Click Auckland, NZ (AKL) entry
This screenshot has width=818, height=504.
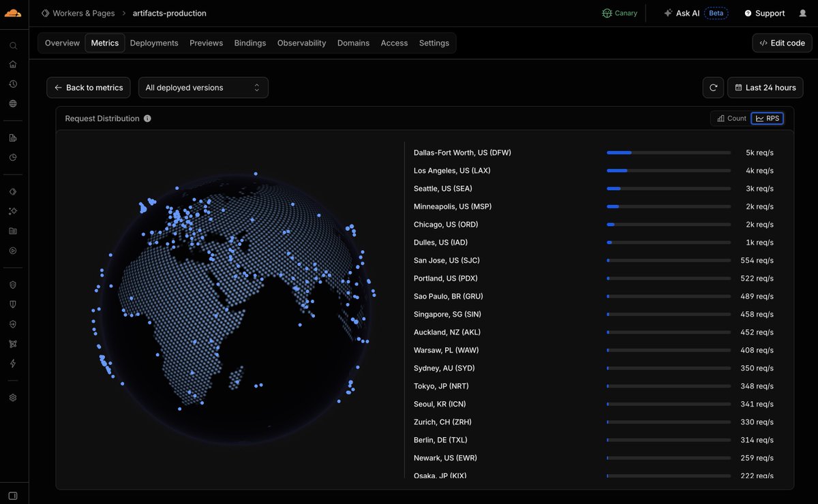[447, 332]
